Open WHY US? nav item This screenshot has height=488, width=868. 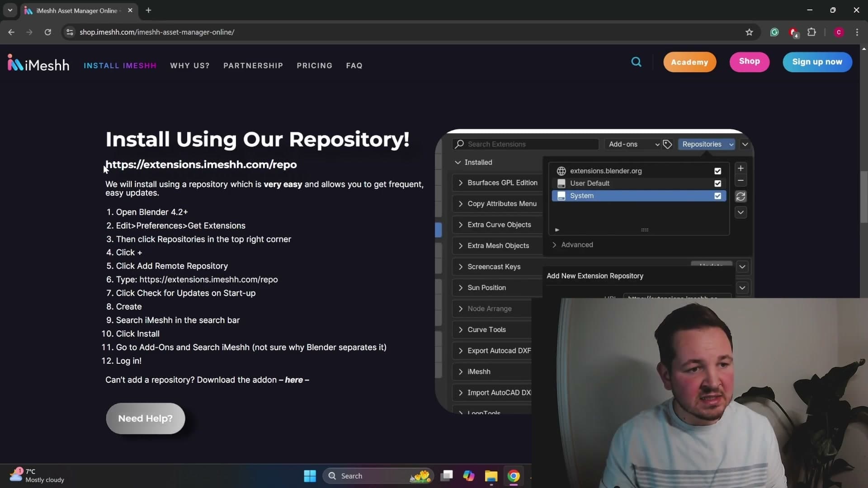pyautogui.click(x=190, y=66)
